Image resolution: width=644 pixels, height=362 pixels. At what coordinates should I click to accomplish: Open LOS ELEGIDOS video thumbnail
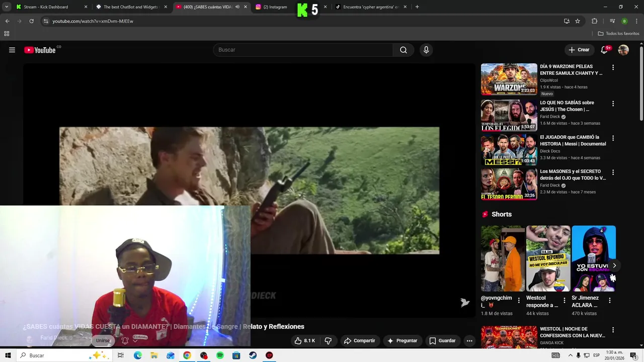point(509,115)
